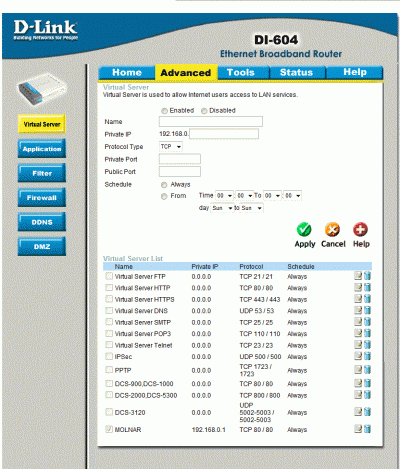
Task: Toggle the Virtual Server HTTP checkbox
Action: point(109,287)
